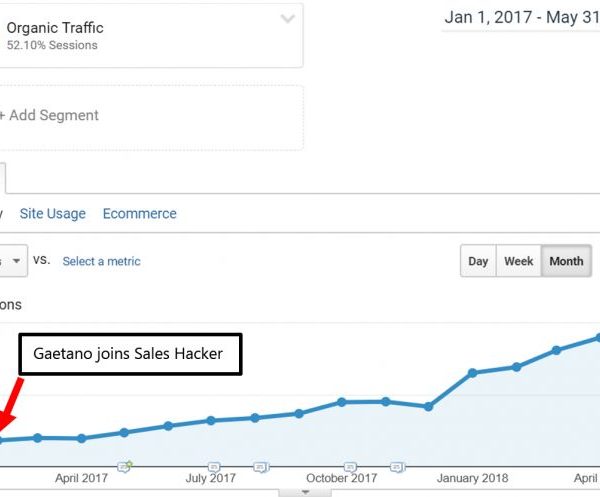This screenshot has width=600, height=497.
Task: Switch chart granularity to Day
Action: tap(478, 261)
